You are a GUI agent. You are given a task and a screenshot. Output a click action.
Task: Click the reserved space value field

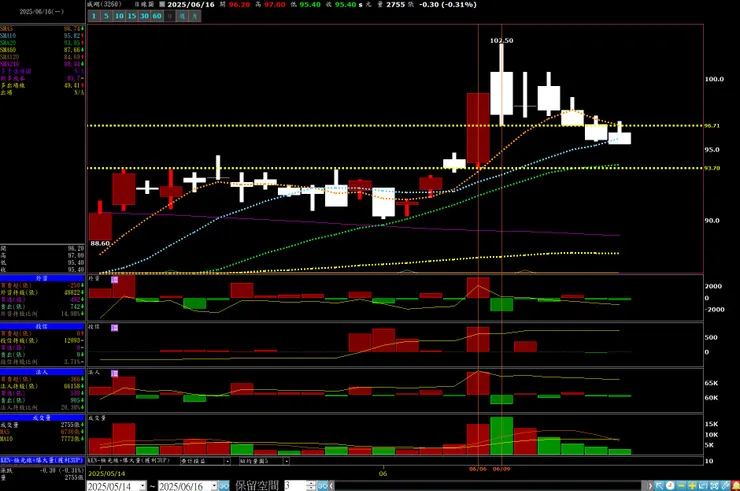tap(294, 485)
